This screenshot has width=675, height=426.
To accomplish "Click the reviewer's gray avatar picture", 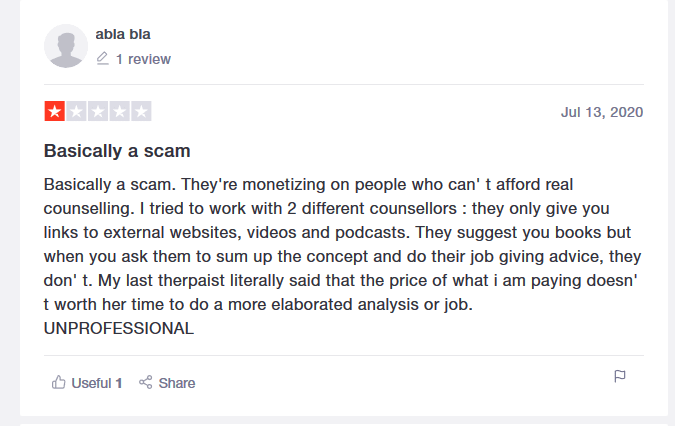I will (67, 46).
